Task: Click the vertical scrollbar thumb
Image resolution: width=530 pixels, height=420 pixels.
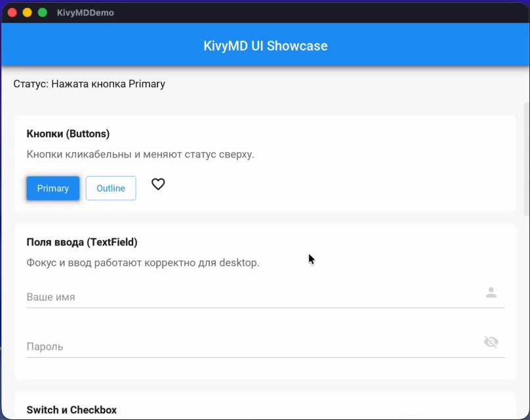Action: (x=527, y=157)
